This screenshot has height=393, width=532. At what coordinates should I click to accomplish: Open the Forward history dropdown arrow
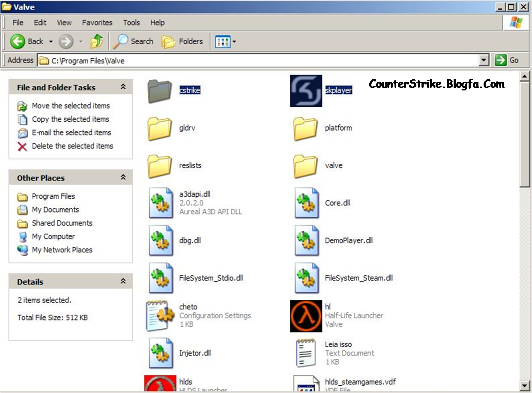[x=81, y=42]
